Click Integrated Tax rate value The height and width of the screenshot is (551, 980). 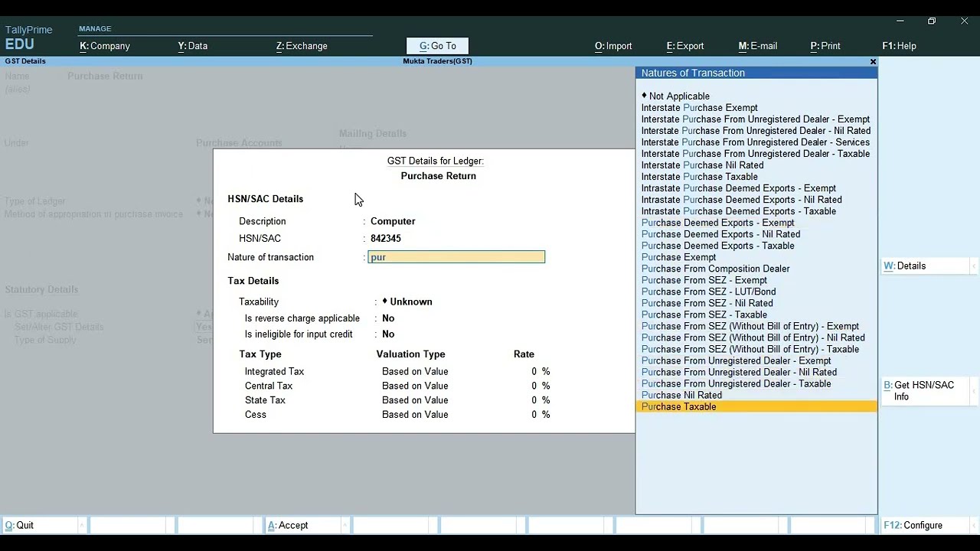541,372
